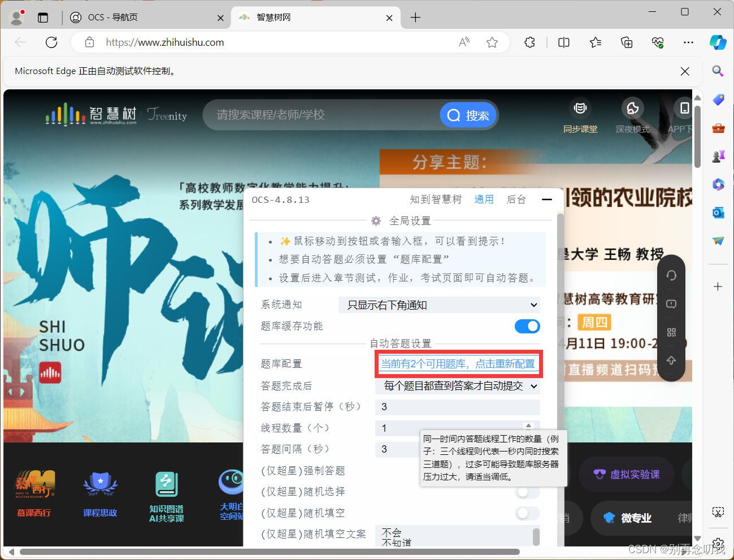
Task: Click the 课程思政 shield icon
Action: [100, 485]
